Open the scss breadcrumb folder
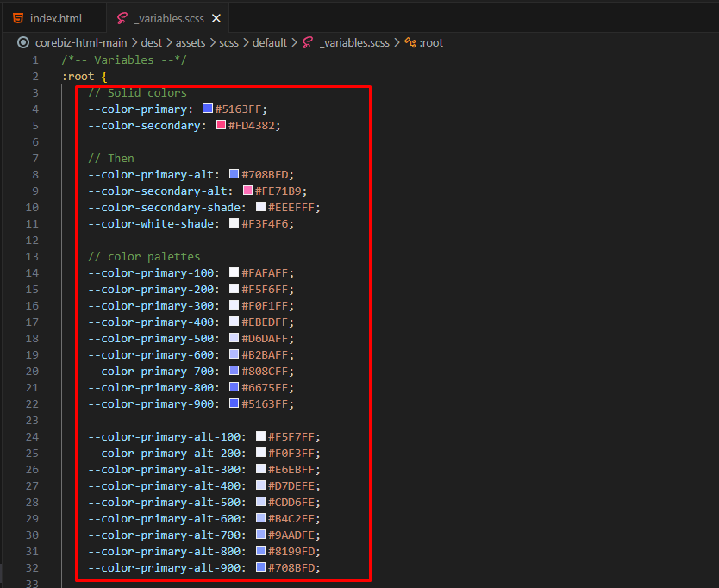 228,42
